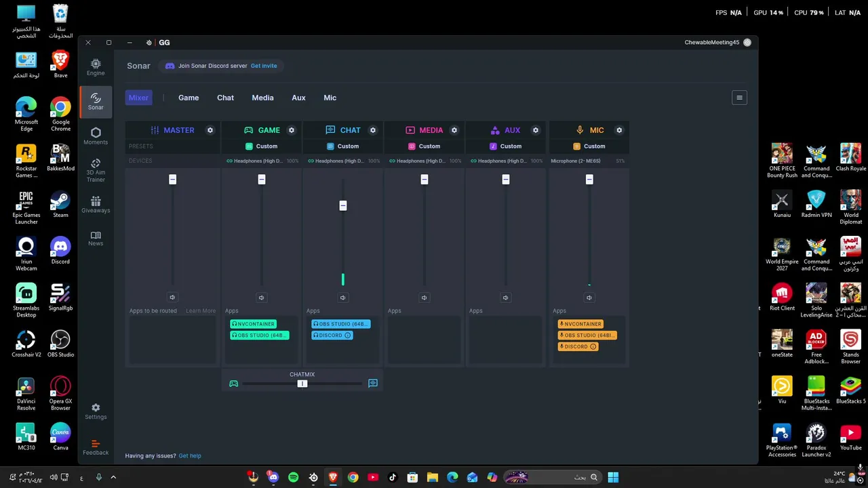
Task: Open the Giveaways sidebar section
Action: click(96, 205)
